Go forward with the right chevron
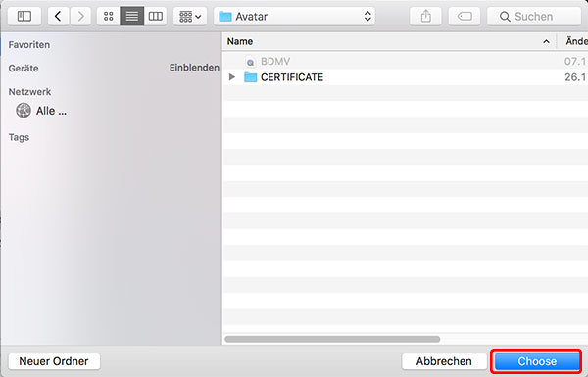Viewport: 588px width, 377px height. click(80, 16)
